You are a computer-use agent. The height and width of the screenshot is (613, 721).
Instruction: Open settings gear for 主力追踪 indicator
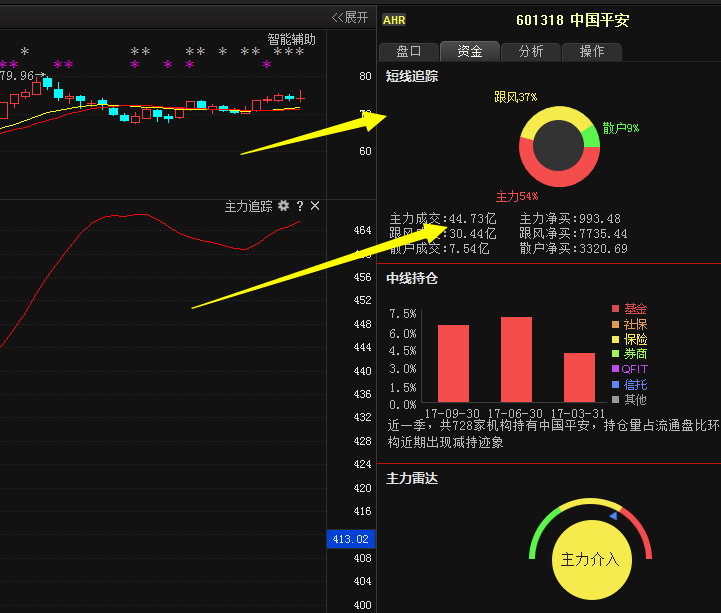(284, 206)
